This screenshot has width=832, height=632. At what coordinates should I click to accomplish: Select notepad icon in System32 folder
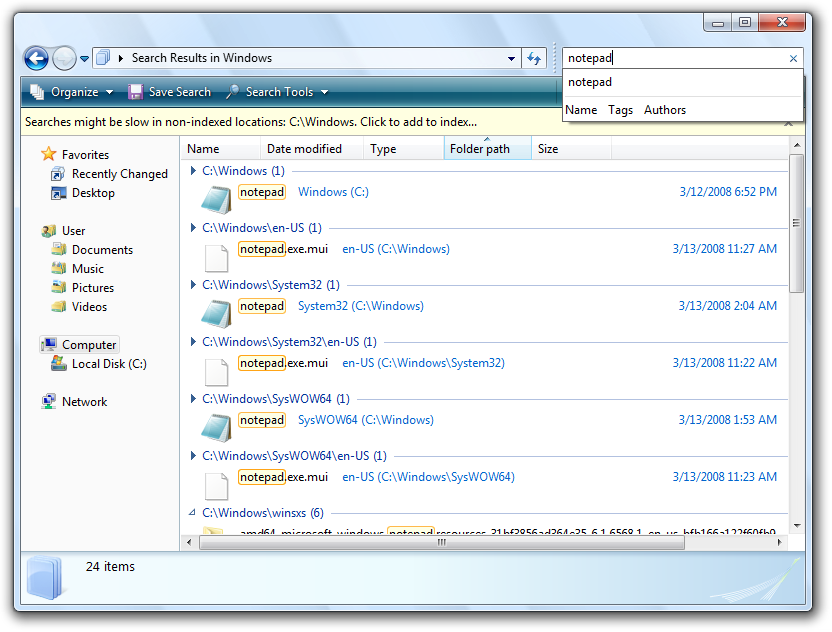tap(216, 314)
